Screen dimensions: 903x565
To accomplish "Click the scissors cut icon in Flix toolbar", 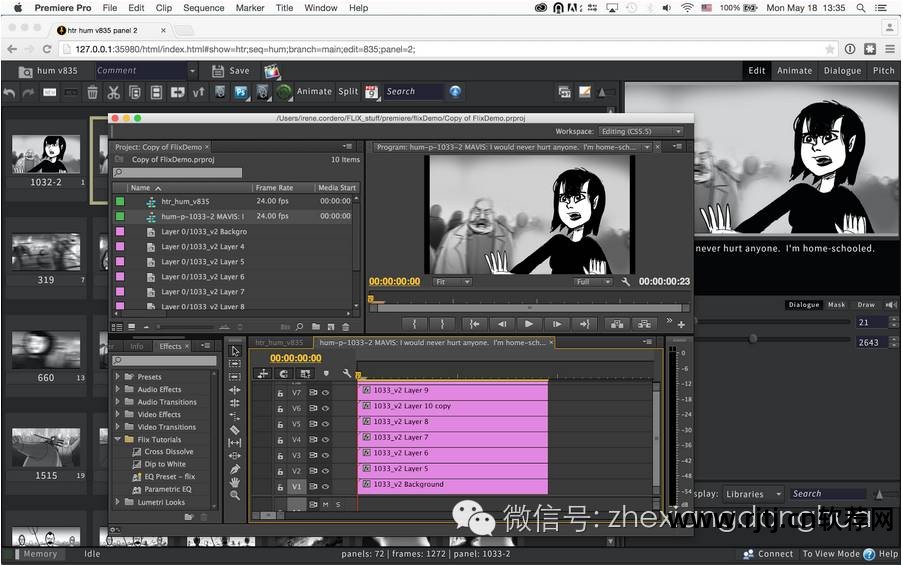I will pyautogui.click(x=113, y=92).
